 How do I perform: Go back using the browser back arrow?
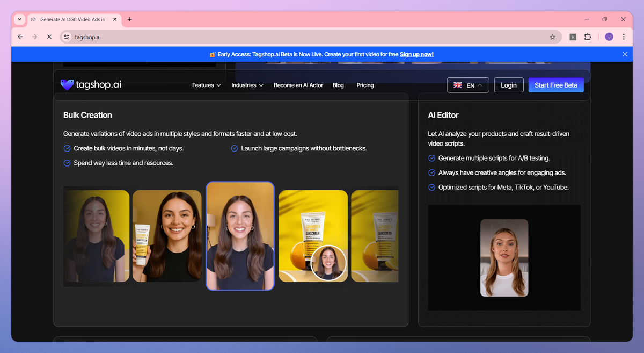20,37
